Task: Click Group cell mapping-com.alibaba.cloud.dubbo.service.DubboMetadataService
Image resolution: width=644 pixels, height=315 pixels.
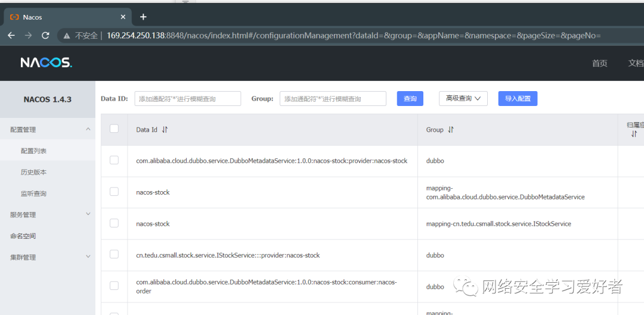Action: coord(505,193)
